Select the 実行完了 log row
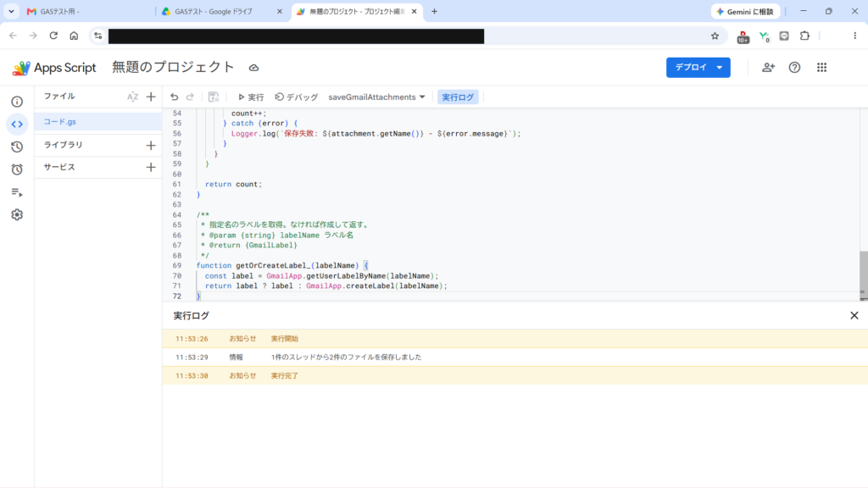The height and width of the screenshot is (488, 868). coord(515,375)
